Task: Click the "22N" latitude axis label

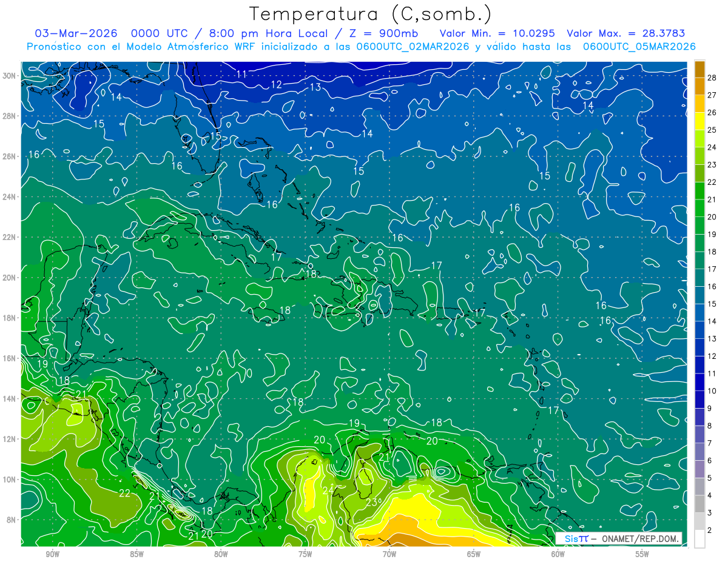Action: (x=10, y=237)
